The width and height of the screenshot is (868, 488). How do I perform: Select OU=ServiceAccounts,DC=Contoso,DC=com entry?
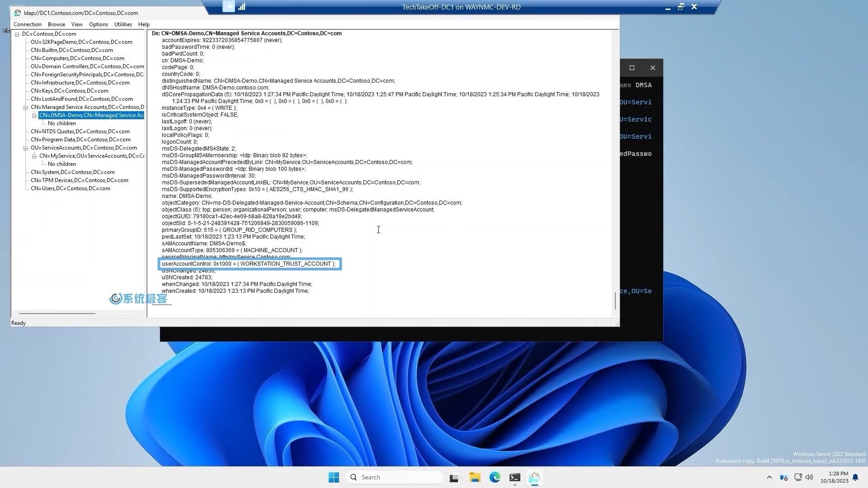[84, 148]
